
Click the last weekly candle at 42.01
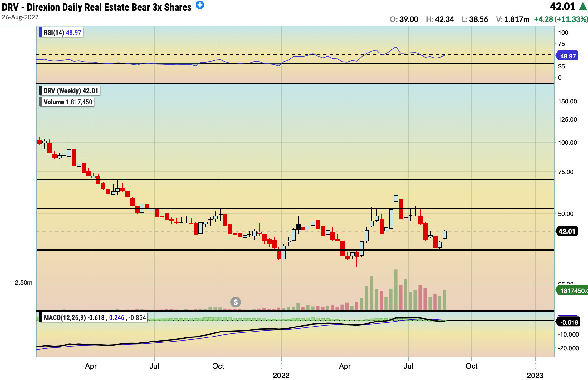444,235
